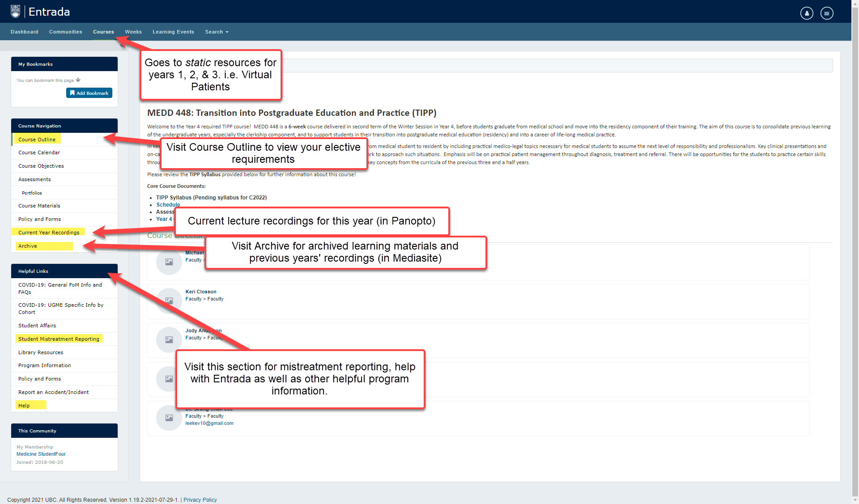Click the leekev10@gmail.com email link
Viewport: 859px width, 504px height.
tap(209, 423)
